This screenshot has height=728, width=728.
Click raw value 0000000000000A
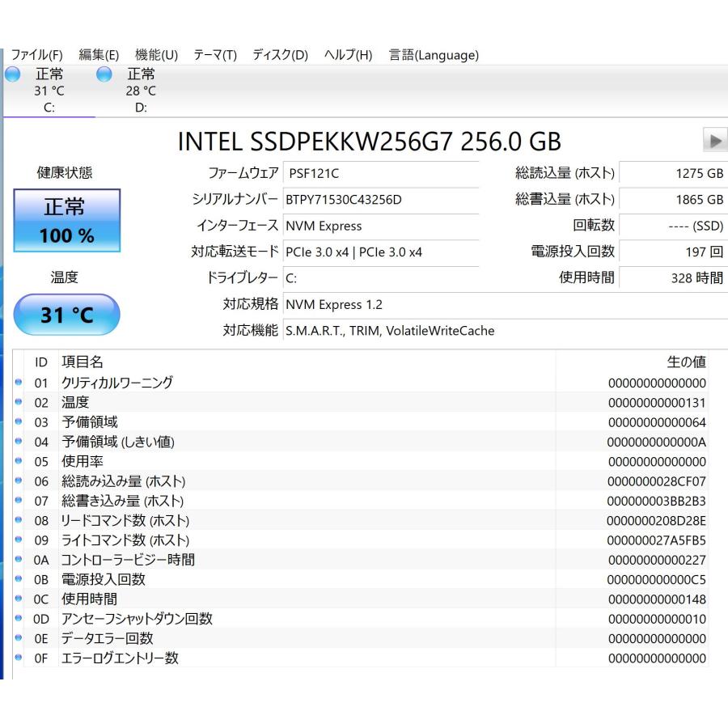point(657,442)
